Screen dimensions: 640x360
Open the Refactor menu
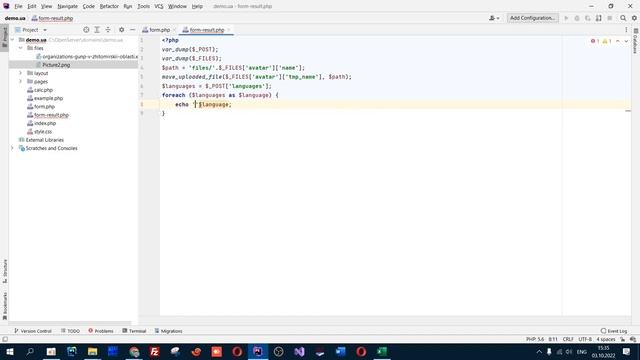point(109,7)
